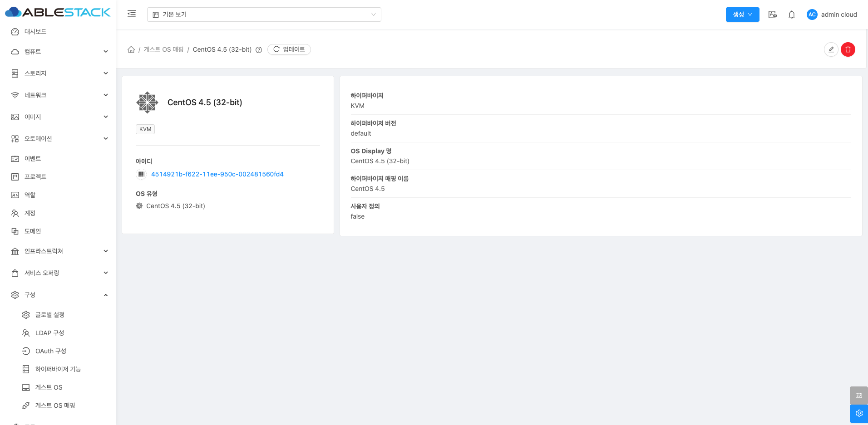
Task: Click the 하이퍼바이저 value KVM in details
Action: point(358,106)
